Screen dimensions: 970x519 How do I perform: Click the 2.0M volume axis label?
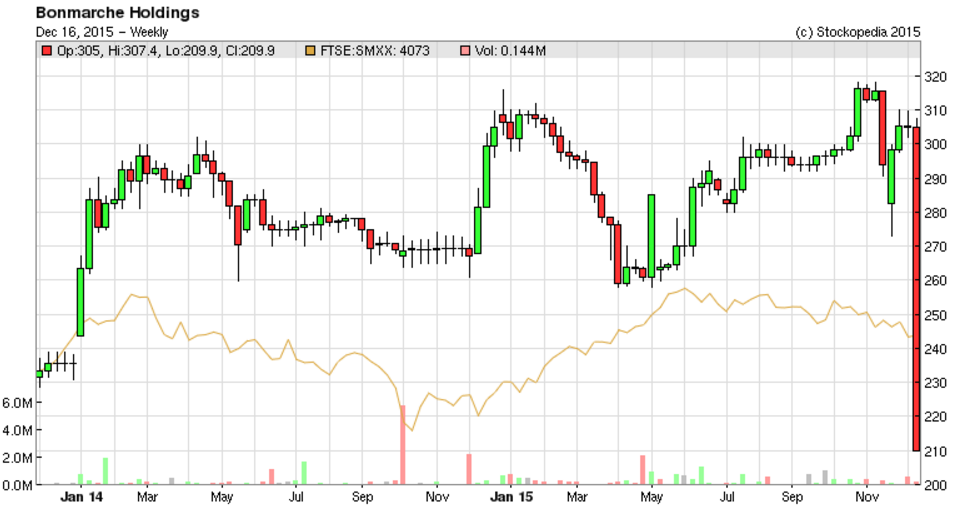click(17, 458)
